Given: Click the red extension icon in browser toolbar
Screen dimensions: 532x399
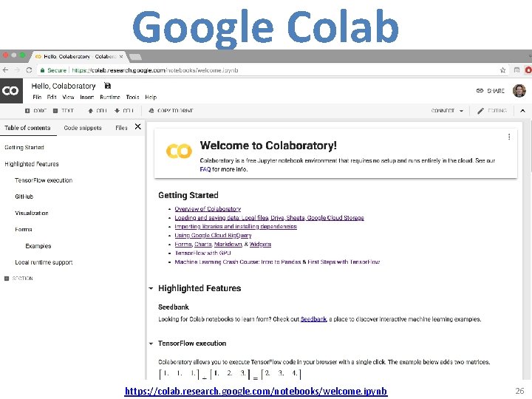Looking at the screenshot, I should (528, 70).
